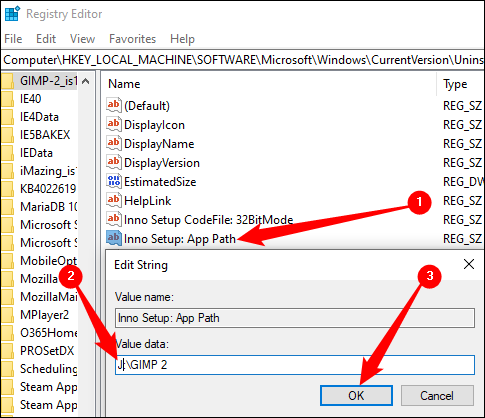
Task: Click the Registry Editor app icon
Action: point(12,14)
